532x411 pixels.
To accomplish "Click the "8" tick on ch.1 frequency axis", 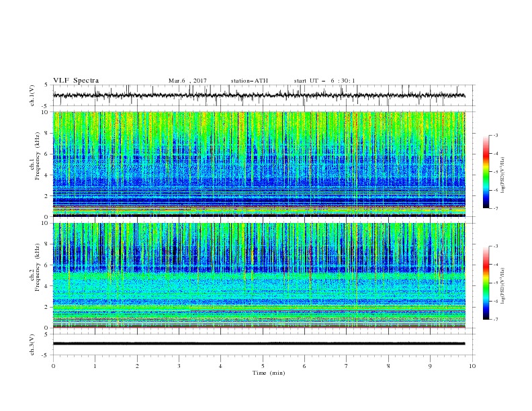I will 46,133.
